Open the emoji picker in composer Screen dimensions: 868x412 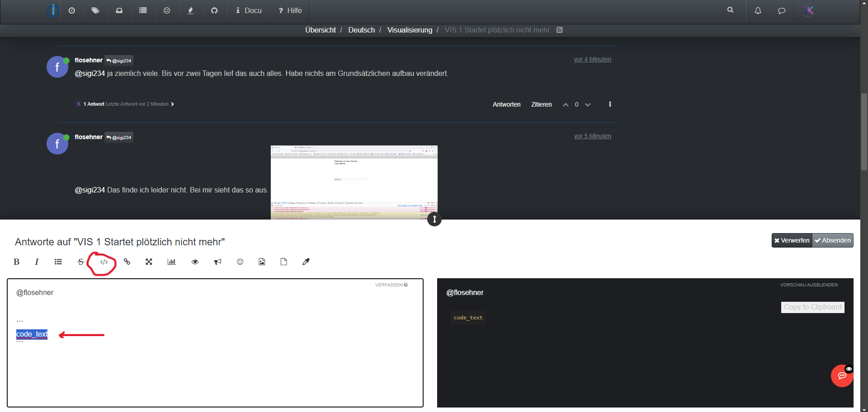[240, 262]
